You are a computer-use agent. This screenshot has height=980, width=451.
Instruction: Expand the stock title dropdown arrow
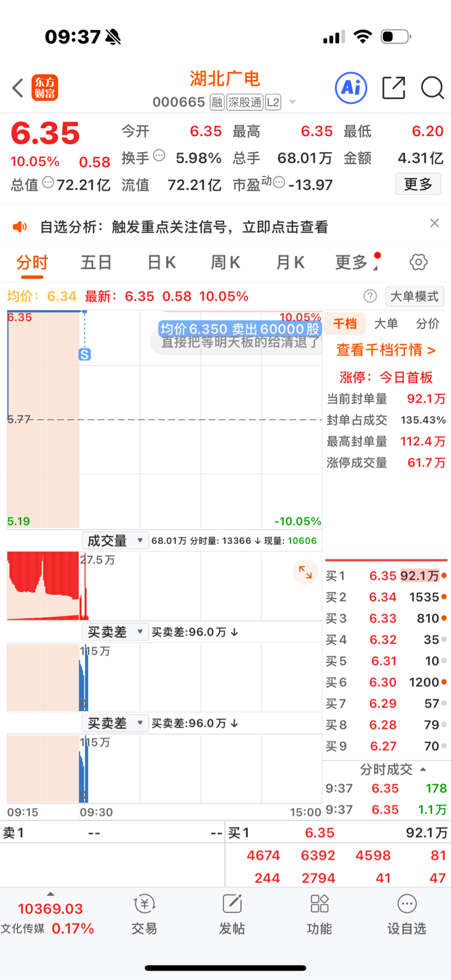pyautogui.click(x=292, y=103)
